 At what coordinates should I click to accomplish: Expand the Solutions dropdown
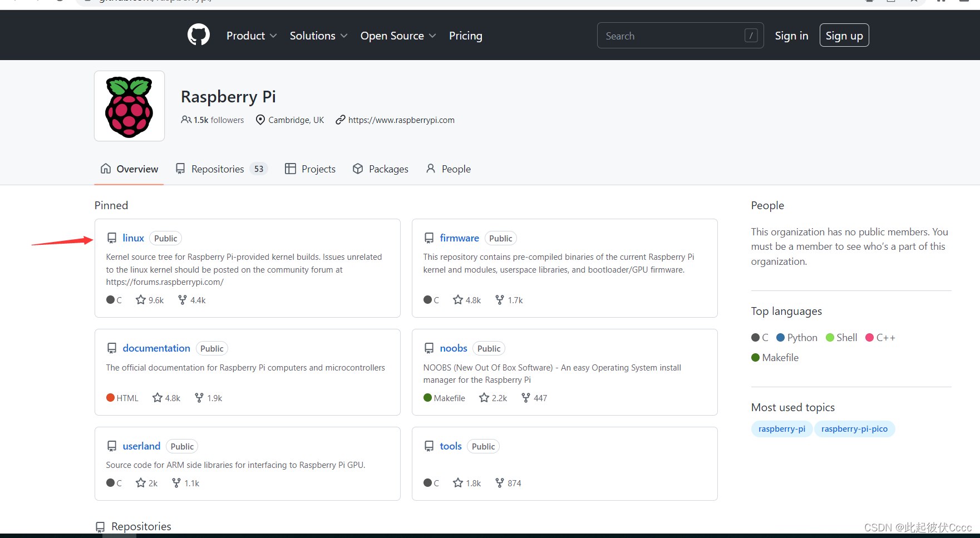tap(318, 36)
